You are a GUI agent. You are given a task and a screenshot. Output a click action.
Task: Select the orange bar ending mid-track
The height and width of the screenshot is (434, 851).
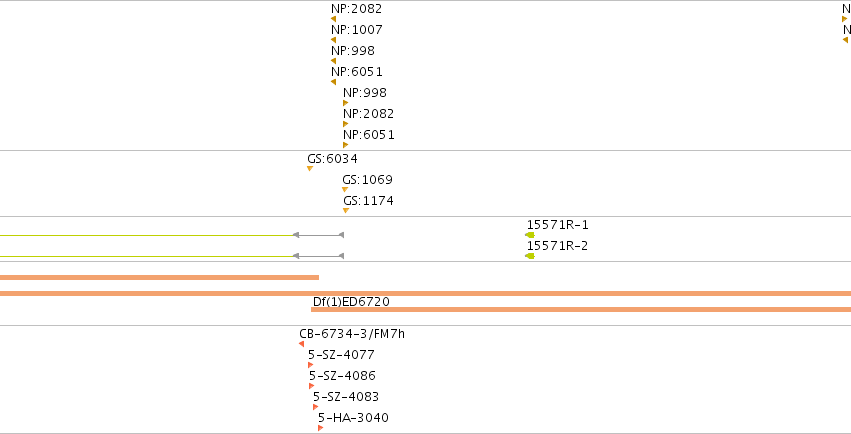pos(160,278)
